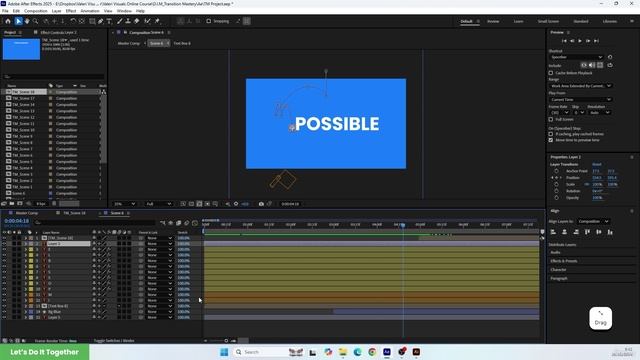Select the Rotation tool
Screen dimensions: 640x360
(73, 21)
